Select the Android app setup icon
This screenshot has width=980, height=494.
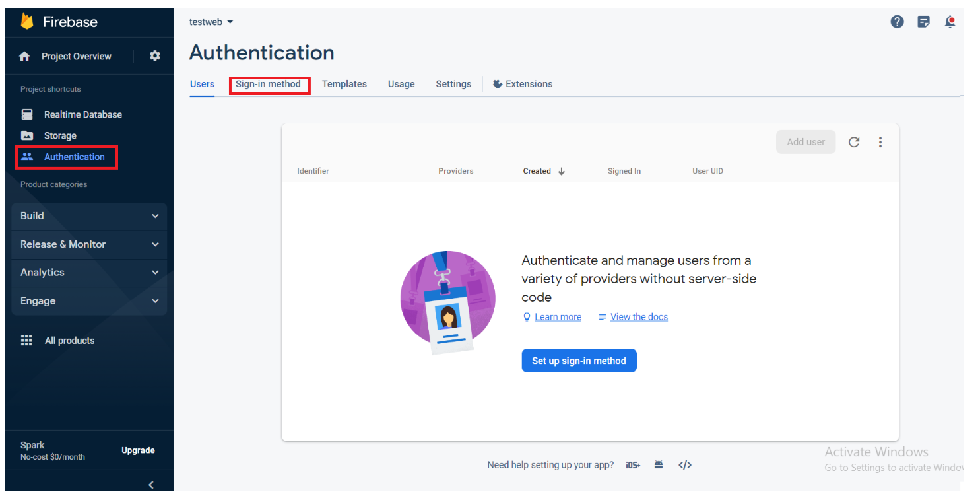[659, 465]
